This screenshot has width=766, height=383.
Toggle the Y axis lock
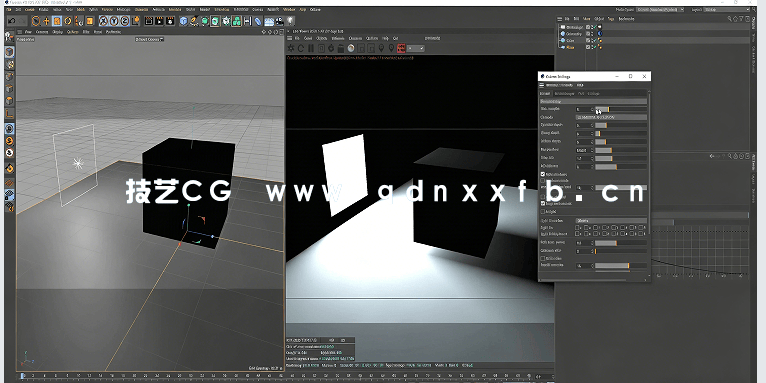115,21
